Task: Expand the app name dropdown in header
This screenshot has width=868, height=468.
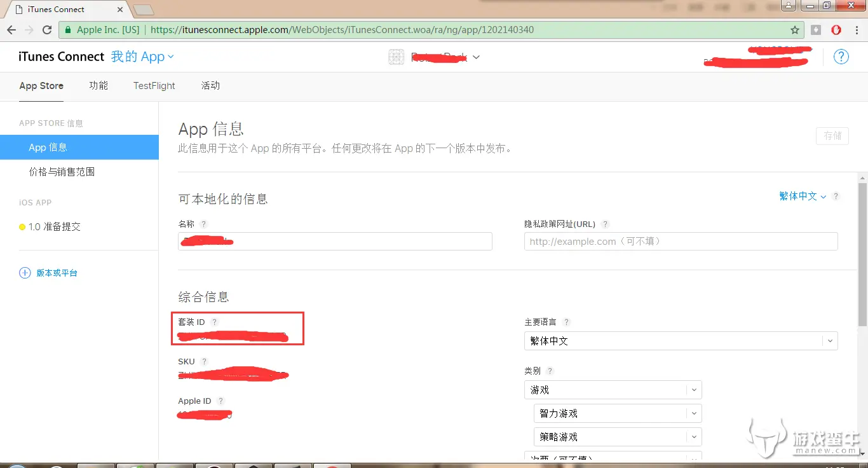Action: coord(477,57)
